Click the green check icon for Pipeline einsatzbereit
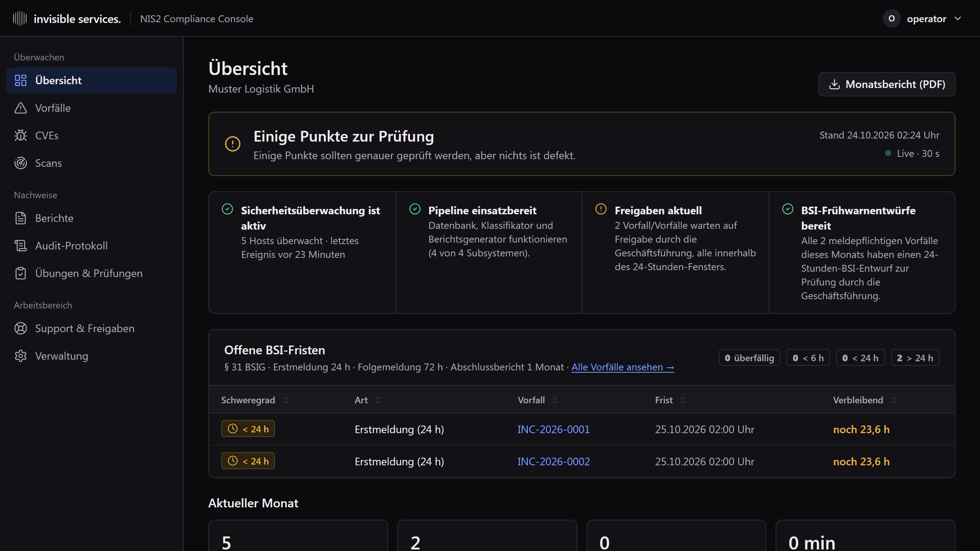Screen dimensions: 980x551 pos(415,209)
